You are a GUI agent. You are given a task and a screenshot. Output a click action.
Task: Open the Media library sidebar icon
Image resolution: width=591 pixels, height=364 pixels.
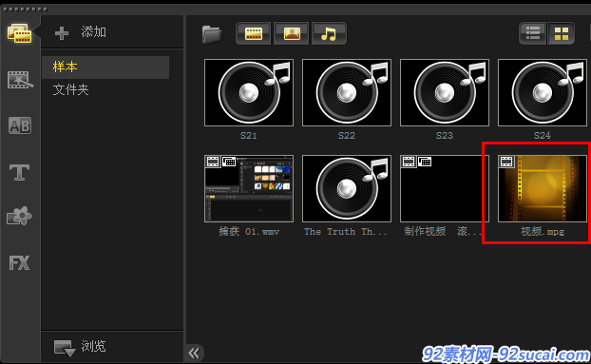19,33
